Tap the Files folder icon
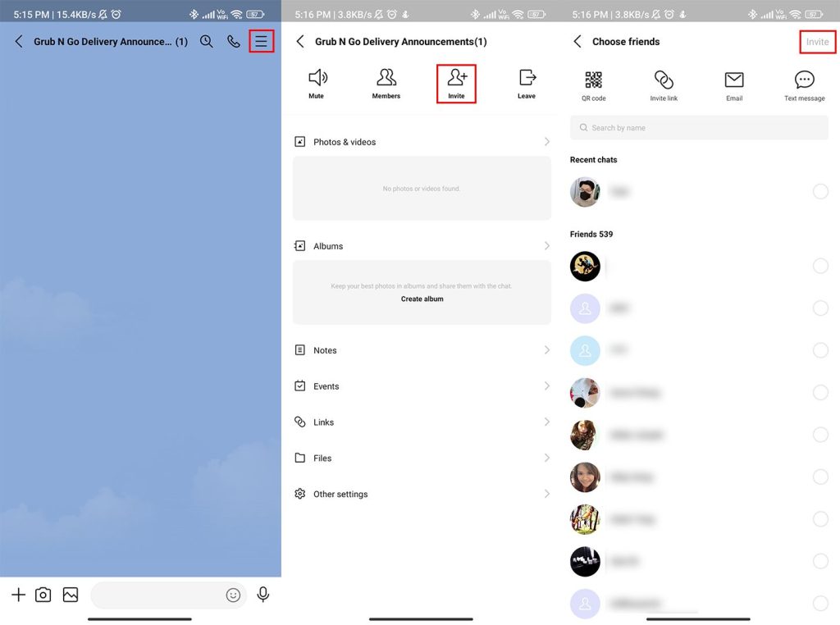The image size is (840, 625). pos(300,458)
